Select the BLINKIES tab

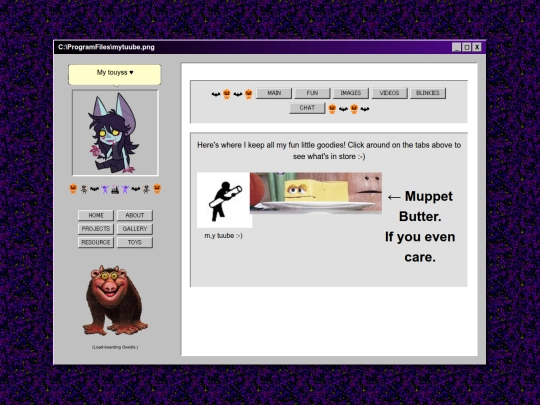point(428,93)
